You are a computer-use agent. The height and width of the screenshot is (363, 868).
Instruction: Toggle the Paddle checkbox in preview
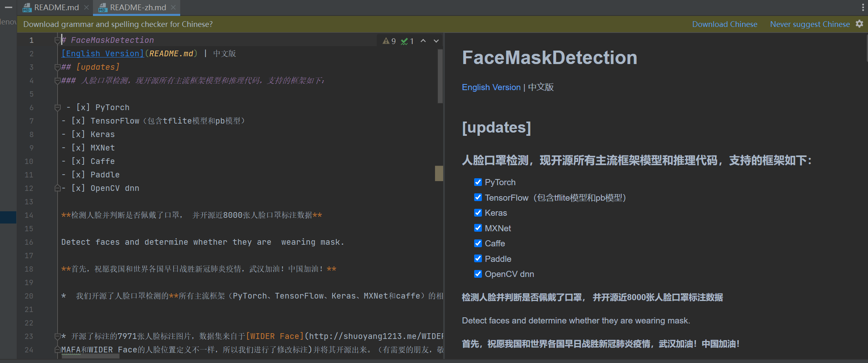[x=478, y=259]
